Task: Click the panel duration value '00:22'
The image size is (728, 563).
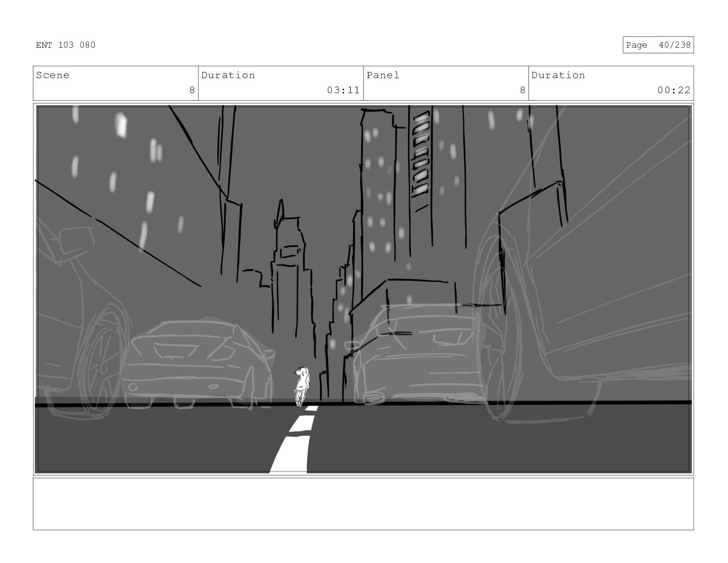Action: tap(674, 90)
